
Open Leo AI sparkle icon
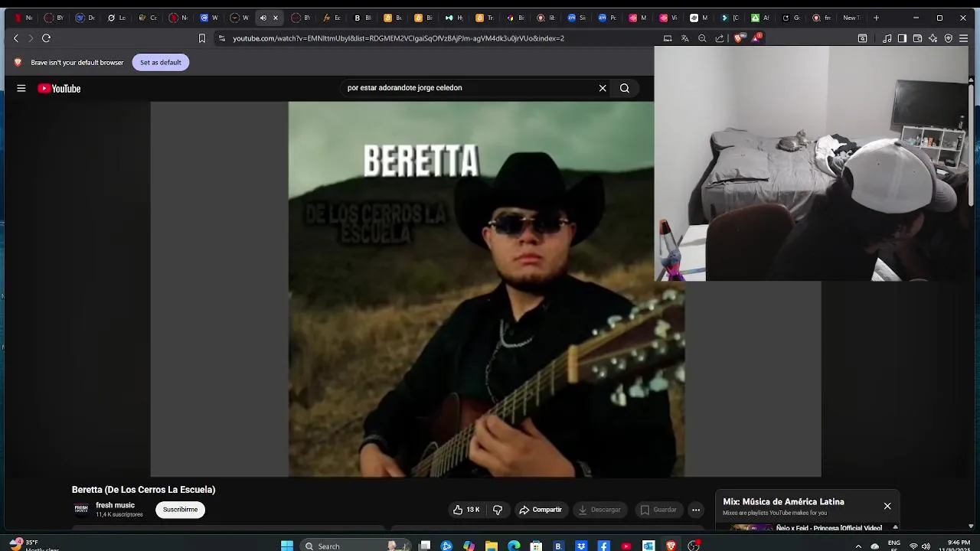click(x=933, y=38)
